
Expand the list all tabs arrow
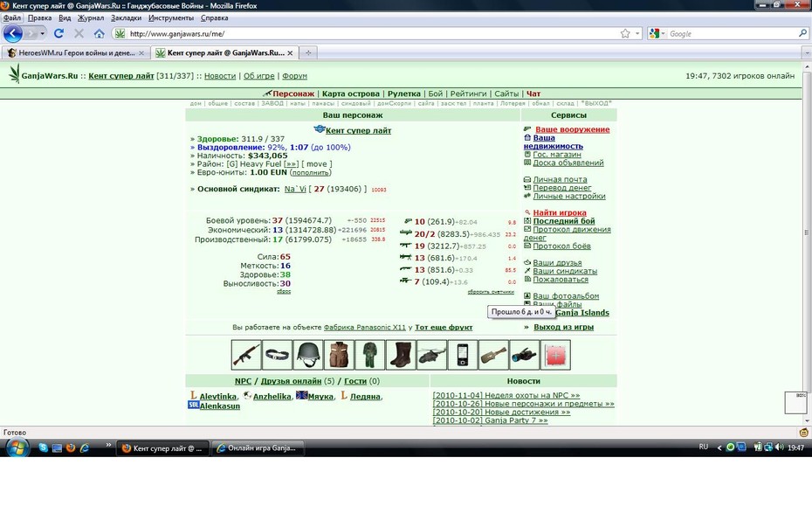tap(807, 53)
